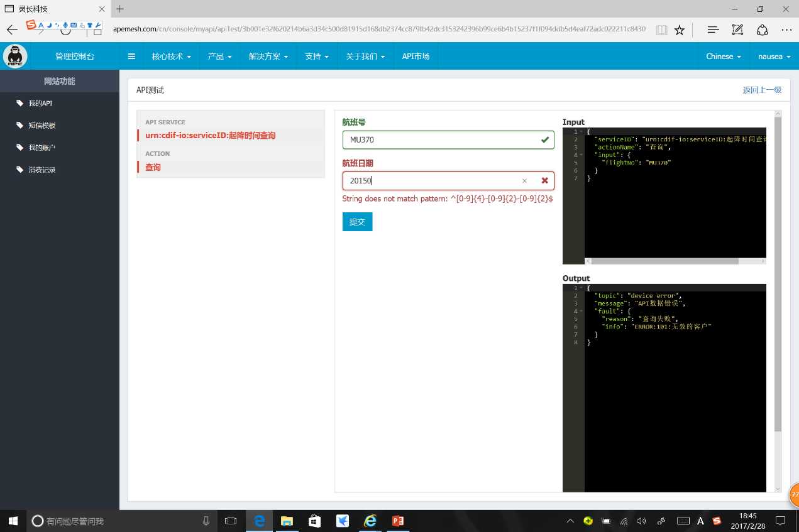Screen dimensions: 799x532
Task: Click the browser back arrow
Action: (x=12, y=30)
